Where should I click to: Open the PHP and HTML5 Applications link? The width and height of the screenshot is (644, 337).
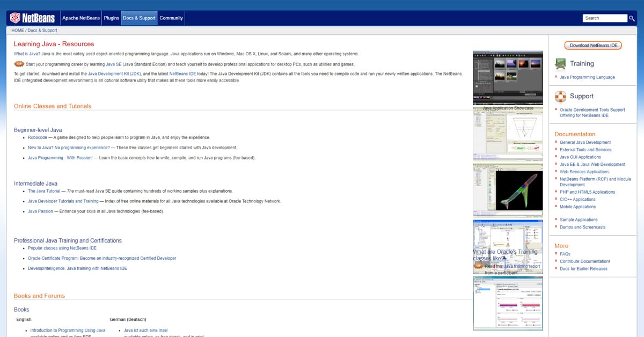coord(587,192)
